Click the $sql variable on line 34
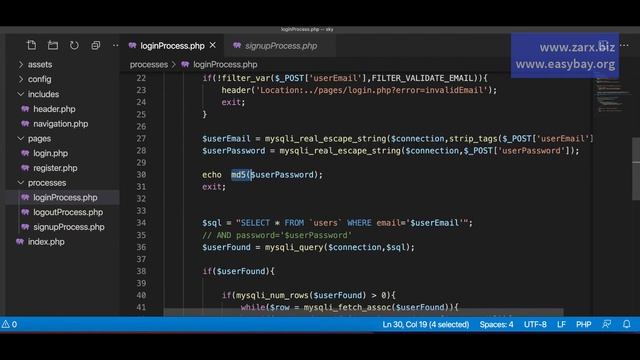Screen dimensions: 640x360 [x=211, y=223]
